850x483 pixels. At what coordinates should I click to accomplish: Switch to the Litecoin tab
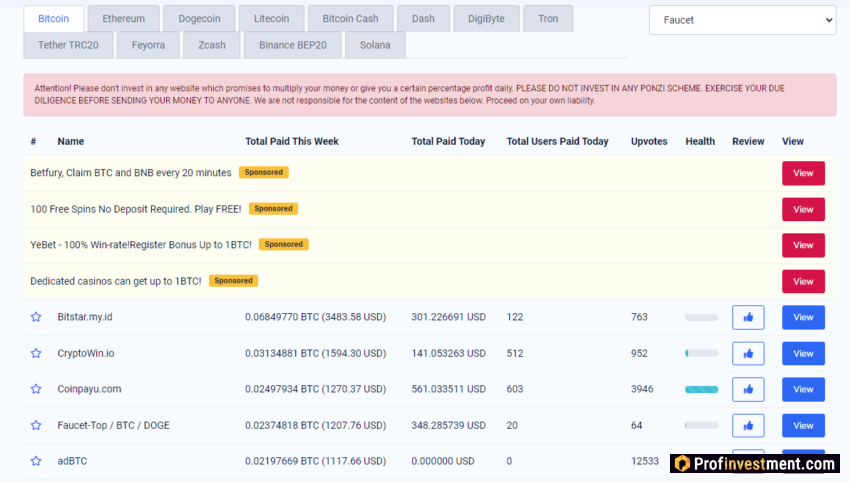271,18
